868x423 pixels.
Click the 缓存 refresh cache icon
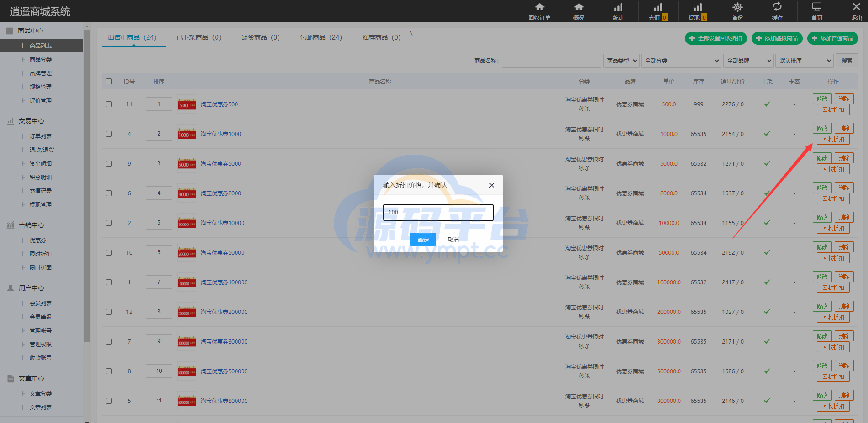point(777,6)
